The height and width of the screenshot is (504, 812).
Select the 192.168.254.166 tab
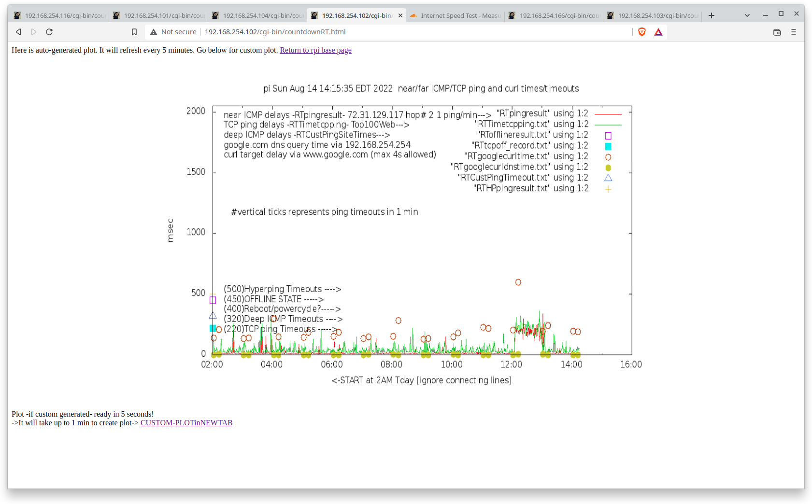click(x=555, y=15)
